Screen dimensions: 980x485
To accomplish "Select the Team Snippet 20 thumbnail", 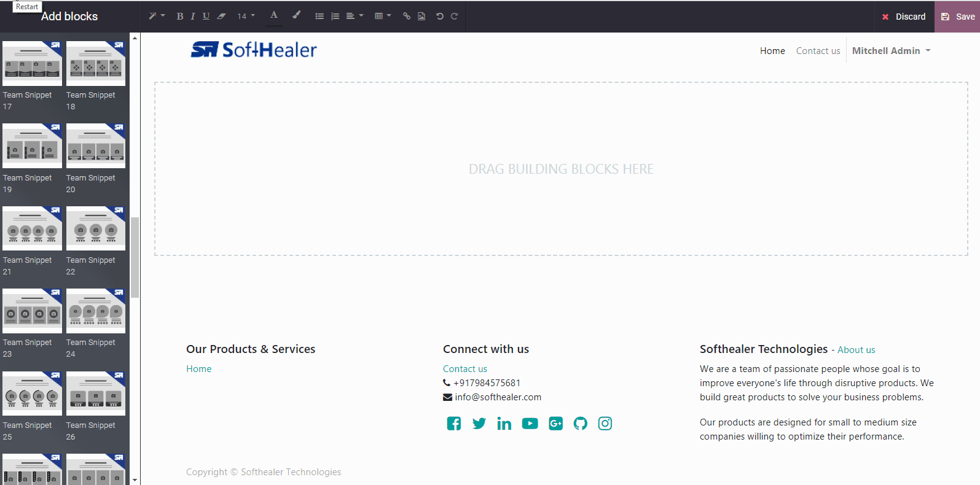I will (96, 146).
